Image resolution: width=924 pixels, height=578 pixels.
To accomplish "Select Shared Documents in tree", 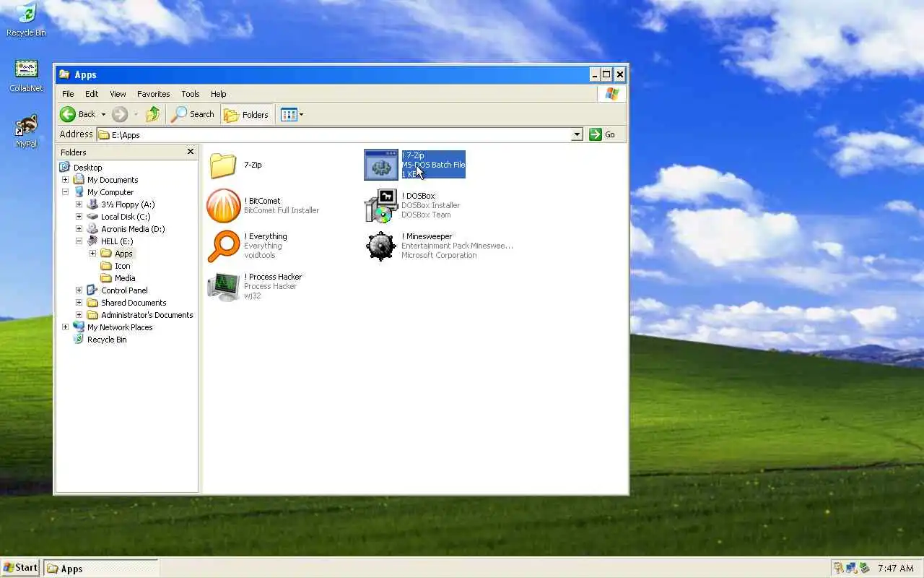I will tap(134, 303).
